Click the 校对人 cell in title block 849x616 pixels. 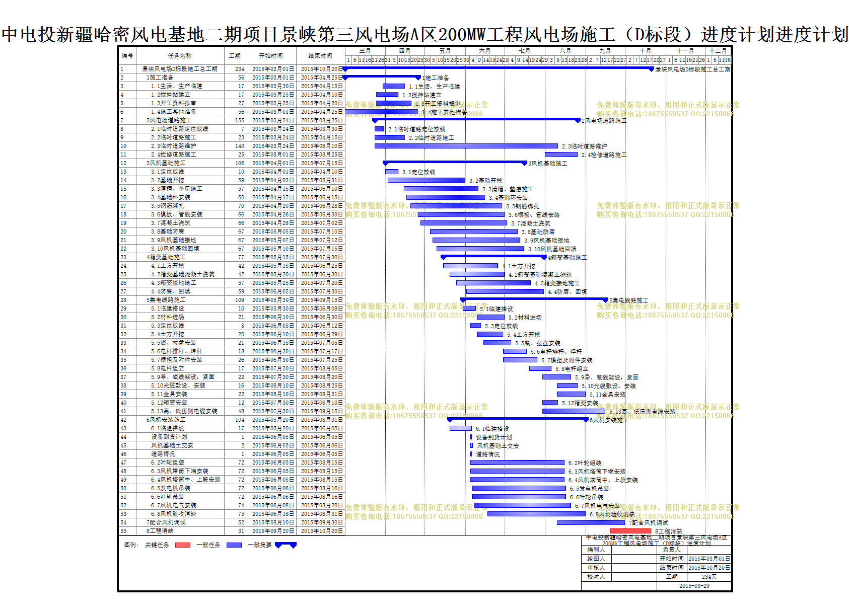coord(596,577)
